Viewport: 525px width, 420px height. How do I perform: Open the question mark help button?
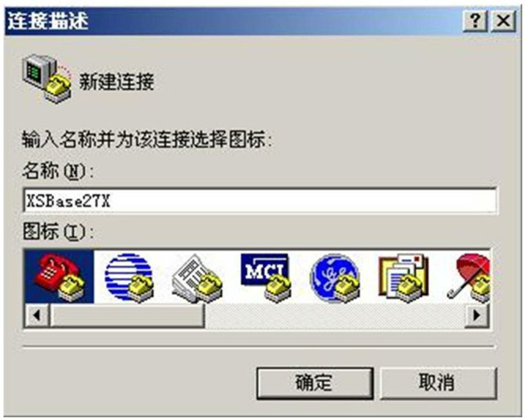(x=475, y=21)
